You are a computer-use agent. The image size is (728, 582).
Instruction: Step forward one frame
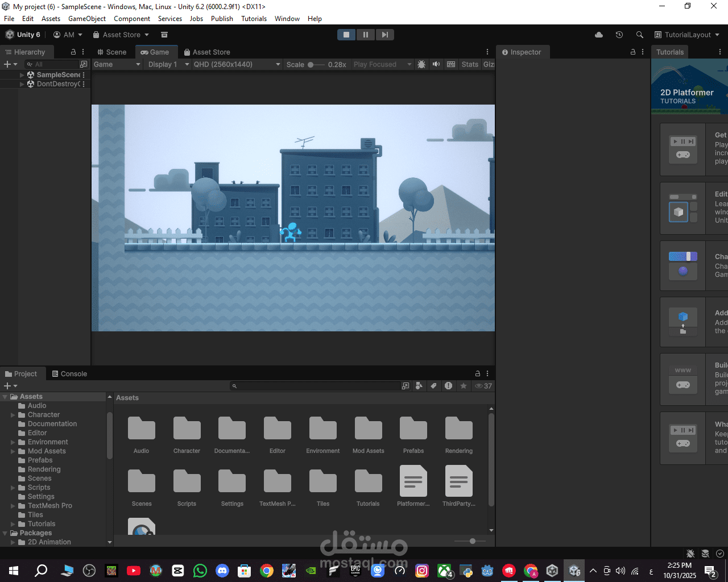tap(384, 35)
